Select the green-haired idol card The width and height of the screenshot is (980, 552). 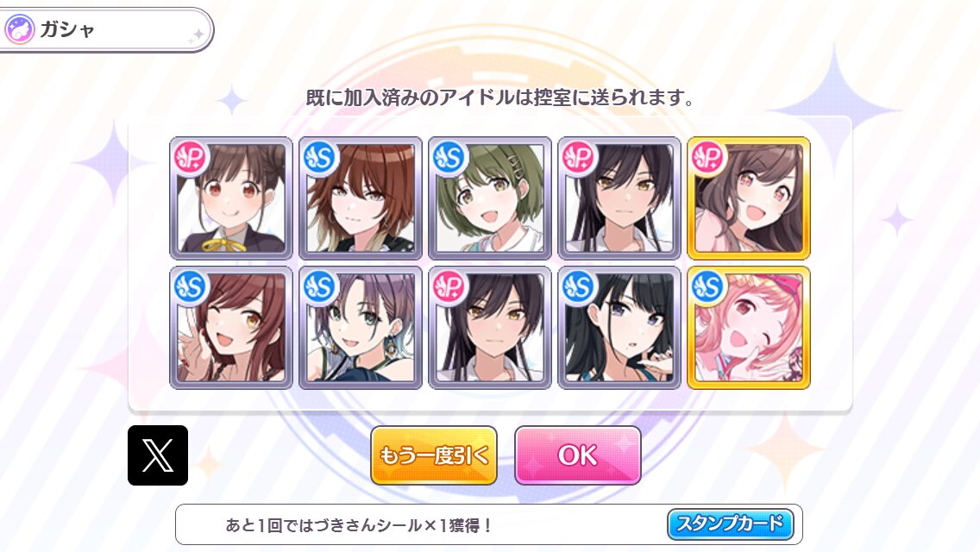click(x=490, y=198)
